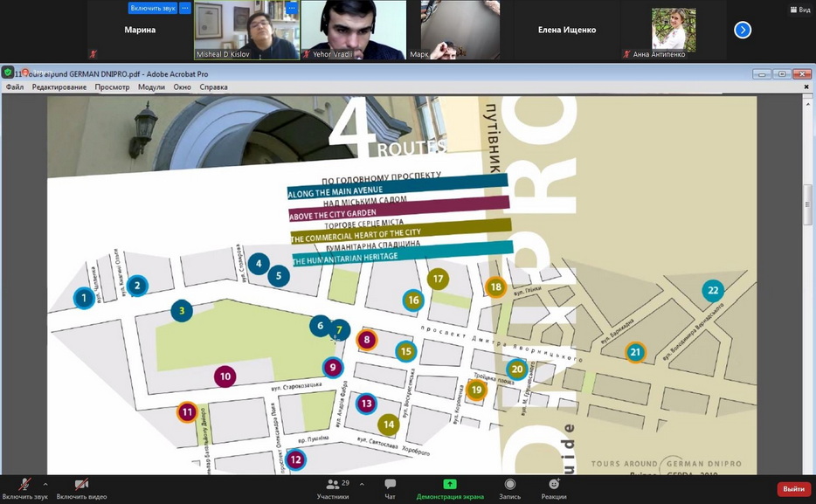The width and height of the screenshot is (816, 504).
Task: Select Misheal D Kislov video thumbnail
Action: click(x=246, y=31)
